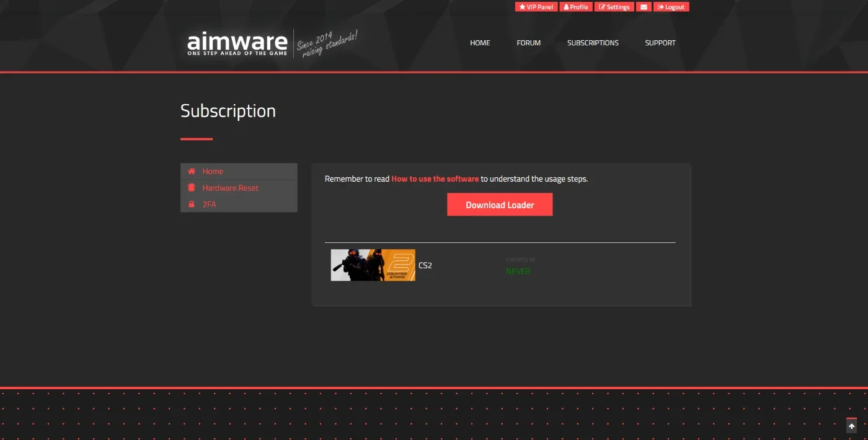This screenshot has height=440, width=868.
Task: Click the house icon in sidebar
Action: [192, 171]
